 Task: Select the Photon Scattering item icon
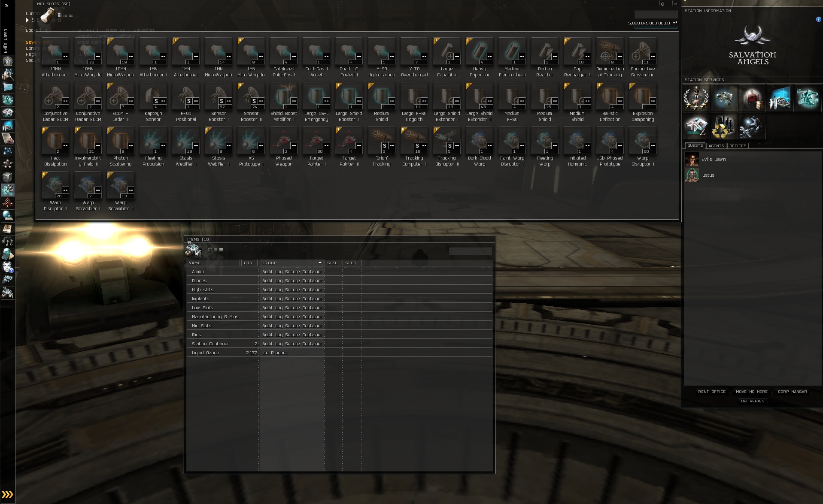[121, 140]
